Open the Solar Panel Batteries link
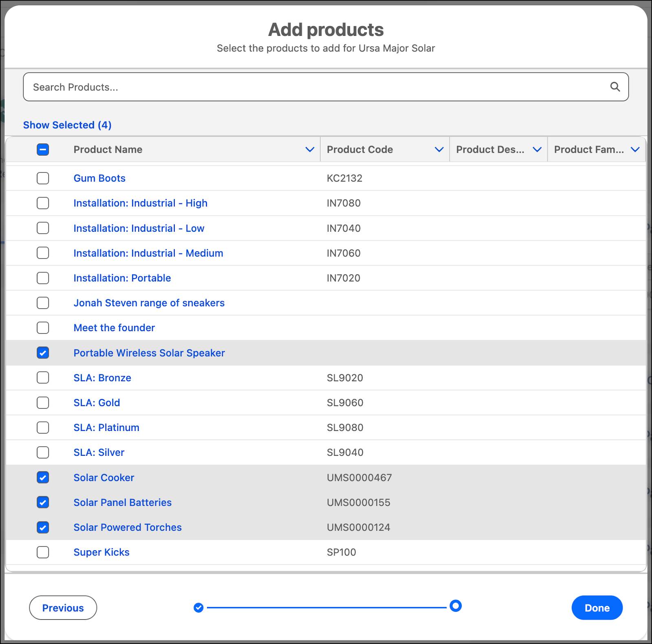 (x=123, y=502)
